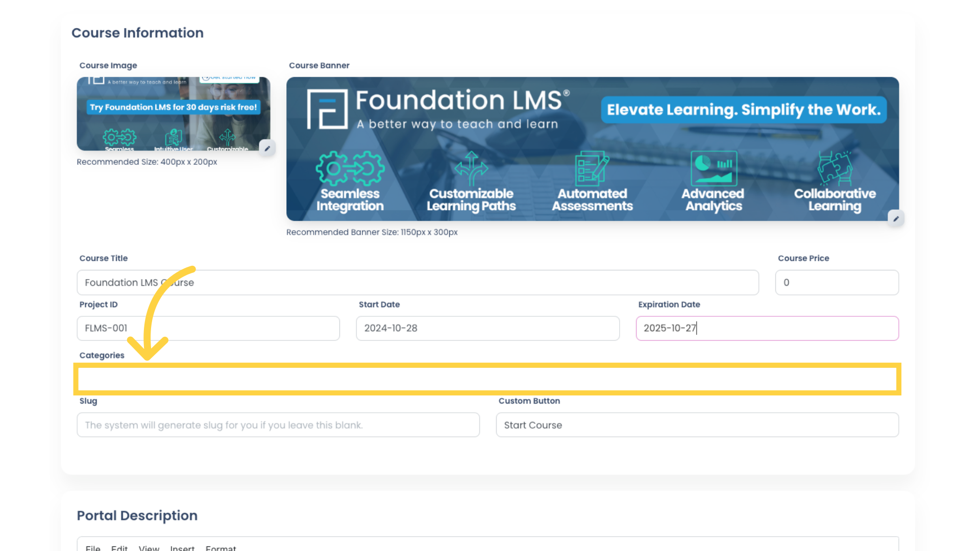Click the Course Price field
The width and height of the screenshot is (980, 551).
pos(837,282)
